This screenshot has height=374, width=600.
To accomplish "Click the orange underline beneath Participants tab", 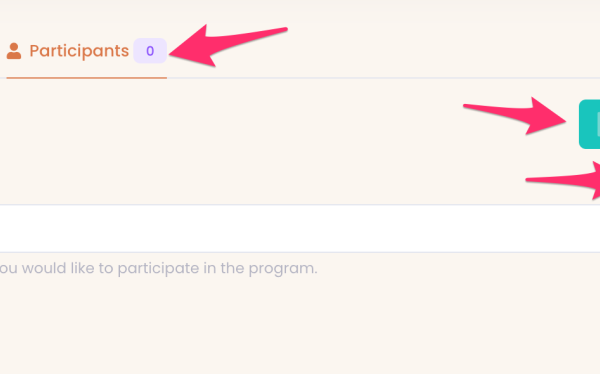I will point(86,78).
